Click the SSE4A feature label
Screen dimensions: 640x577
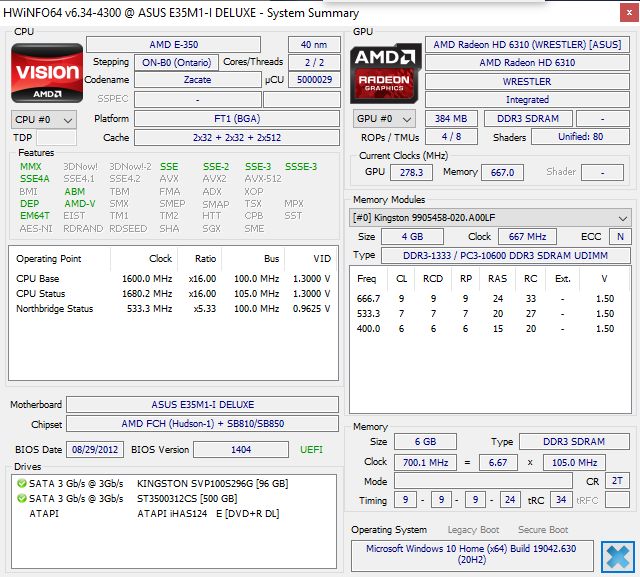[x=35, y=179]
